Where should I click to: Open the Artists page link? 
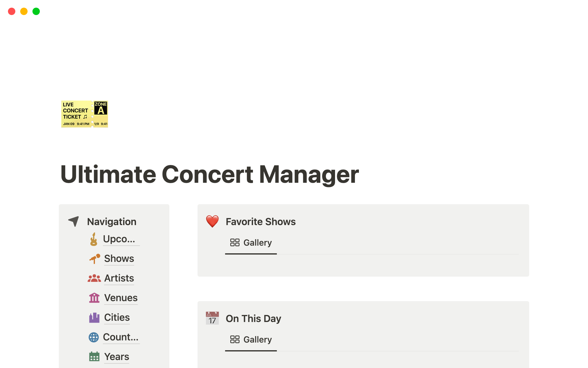[119, 278]
